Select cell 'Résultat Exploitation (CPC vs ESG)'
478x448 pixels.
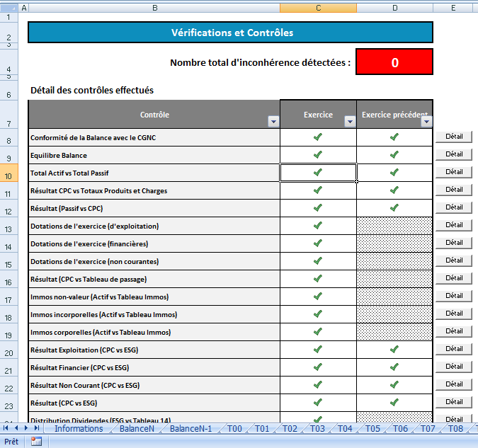point(154,350)
